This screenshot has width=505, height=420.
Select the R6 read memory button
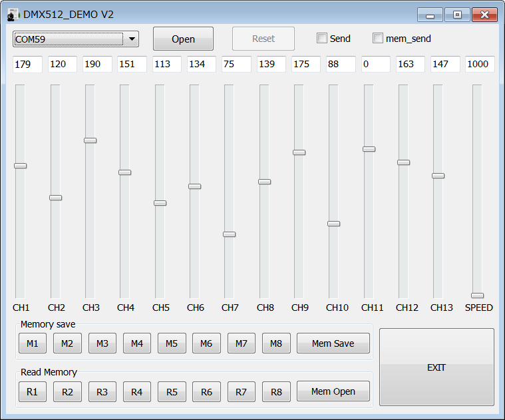(206, 391)
